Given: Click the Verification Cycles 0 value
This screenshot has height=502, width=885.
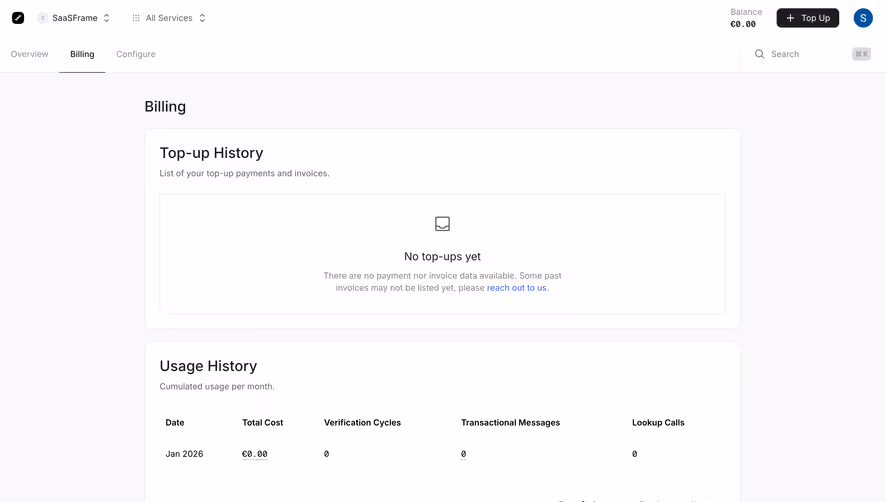Looking at the screenshot, I should (x=326, y=454).
